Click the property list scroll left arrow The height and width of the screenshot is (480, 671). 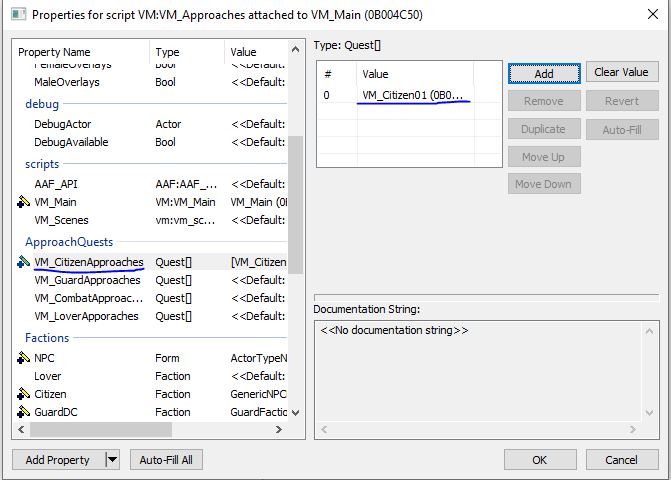click(21, 429)
